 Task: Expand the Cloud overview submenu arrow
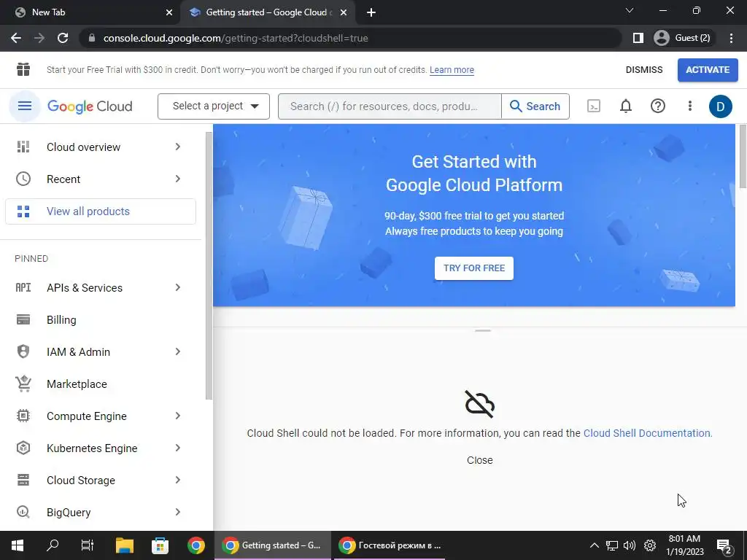pos(178,147)
